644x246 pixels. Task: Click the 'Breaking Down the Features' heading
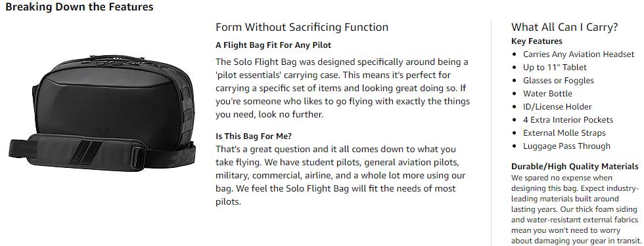tap(80, 7)
